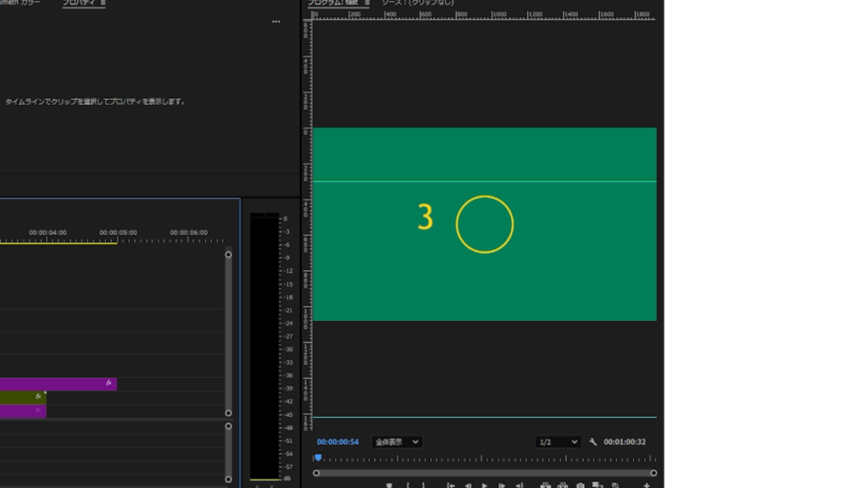
Task: Select the short purple clip in the timeline
Action: pyautogui.click(x=23, y=411)
